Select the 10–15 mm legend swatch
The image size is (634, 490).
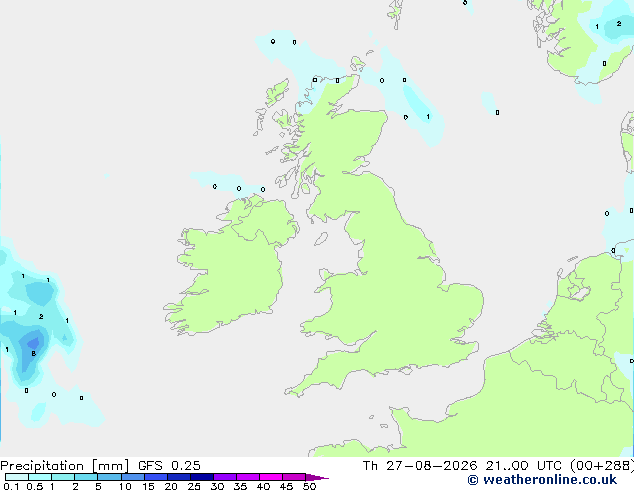133,477
